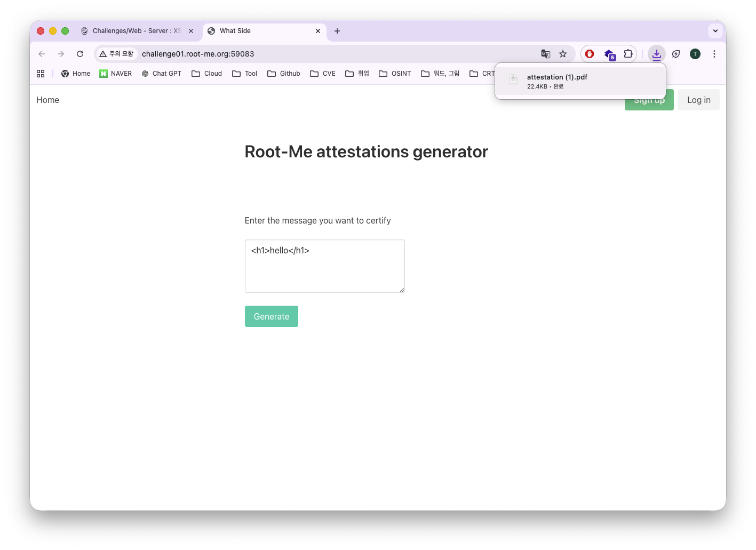Open a new browser tab
Viewport: 756px width, 550px height.
(337, 31)
